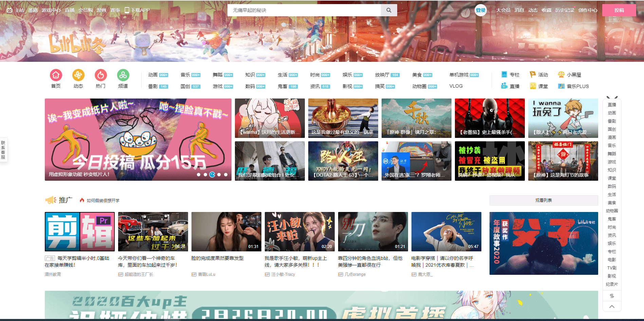This screenshot has height=321, width=644.
Task: Open the 今日投稿 瓜分15万 carousel banner
Action: [x=138, y=140]
